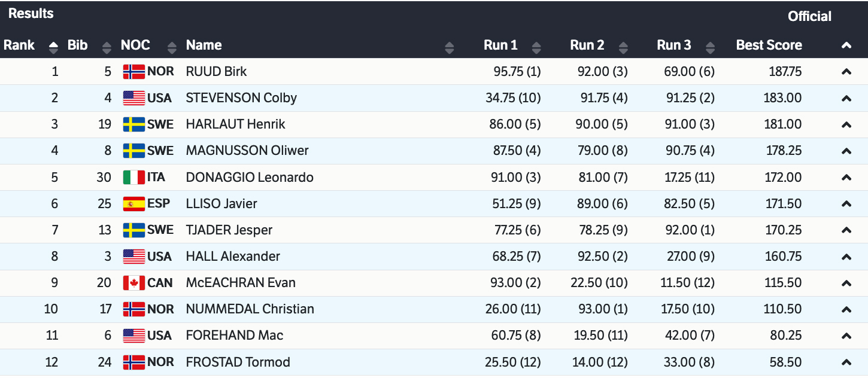Collapse all rows using header chevron

(846, 45)
